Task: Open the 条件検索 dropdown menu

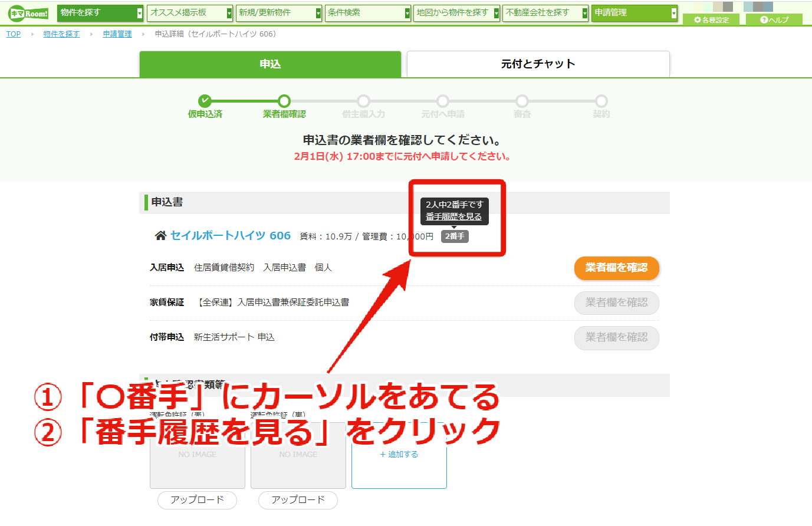Action: (367, 13)
